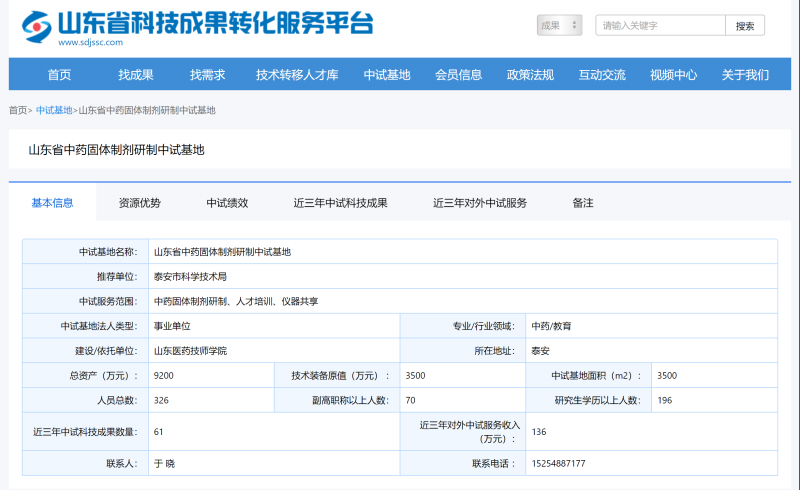Switch to the 资源优势 tab

139,203
